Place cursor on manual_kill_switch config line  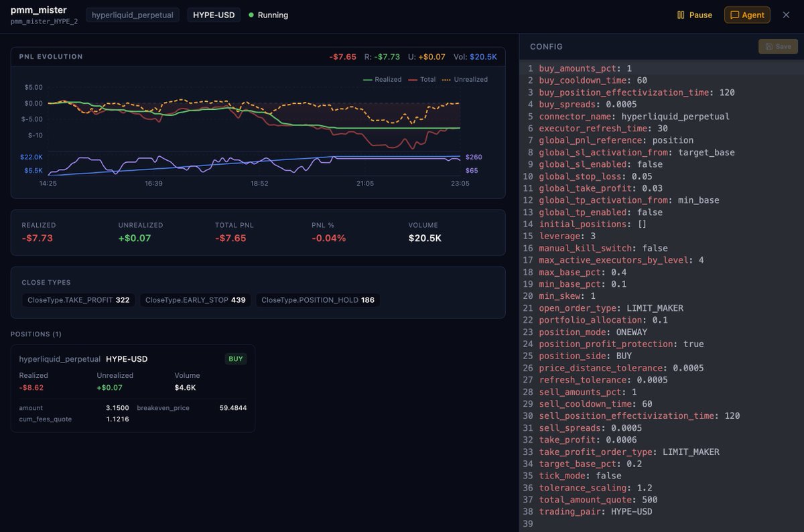coord(603,248)
